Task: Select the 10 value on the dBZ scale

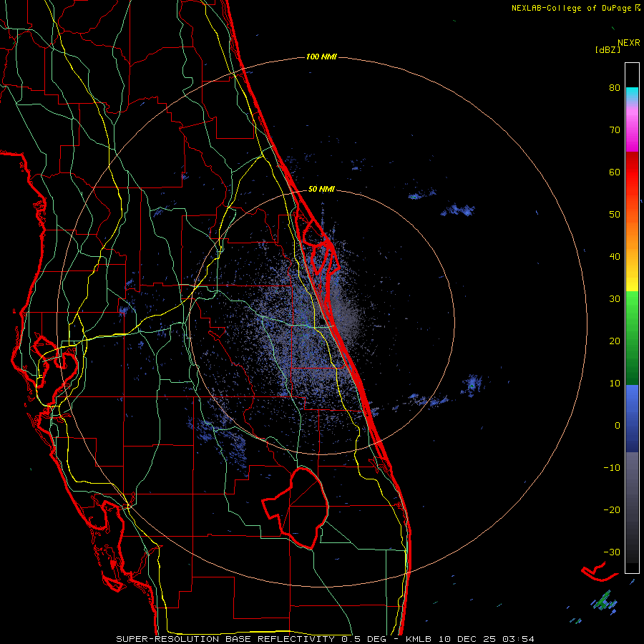Action: pyautogui.click(x=615, y=384)
